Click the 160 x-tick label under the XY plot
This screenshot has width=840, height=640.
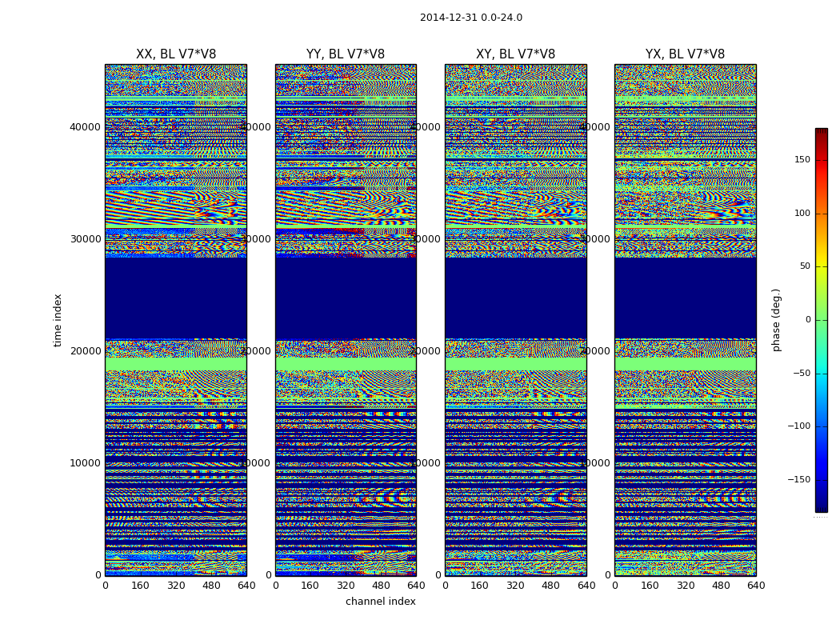click(480, 586)
